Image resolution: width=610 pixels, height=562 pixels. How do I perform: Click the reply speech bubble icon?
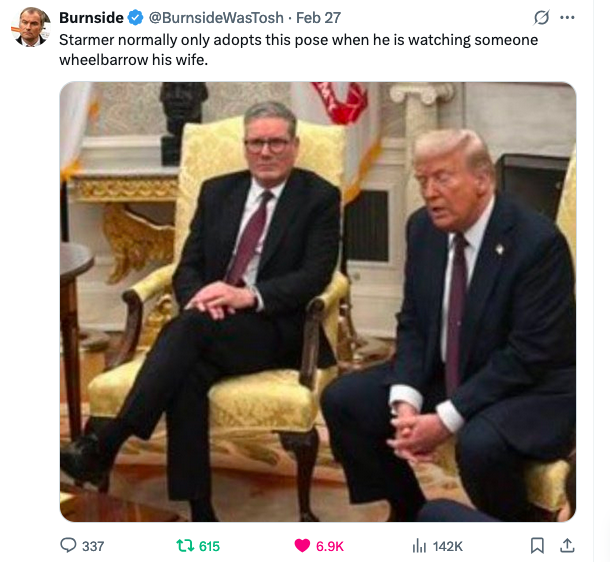click(x=68, y=545)
